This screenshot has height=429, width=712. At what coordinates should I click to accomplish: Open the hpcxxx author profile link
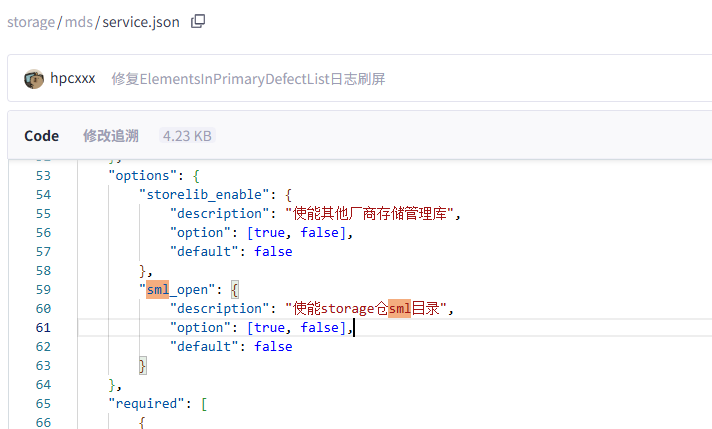click(x=73, y=78)
